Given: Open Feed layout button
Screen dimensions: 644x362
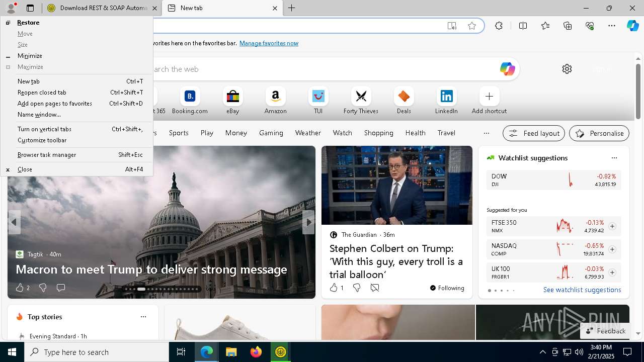Looking at the screenshot, I should [534, 133].
